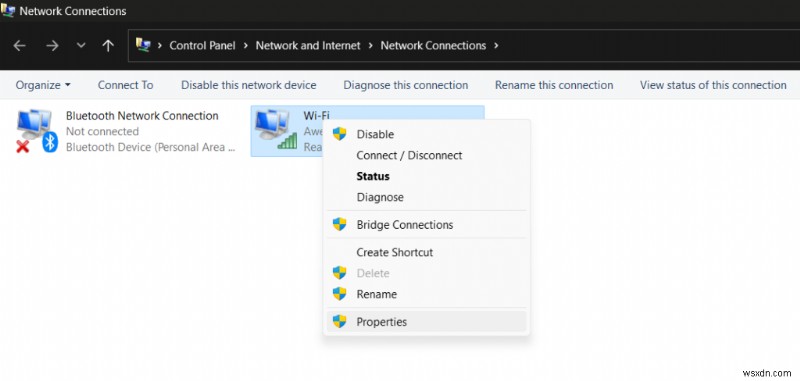Click Control Panel in the breadcrumb
Image resolution: width=800 pixels, height=381 pixels.
pos(202,45)
